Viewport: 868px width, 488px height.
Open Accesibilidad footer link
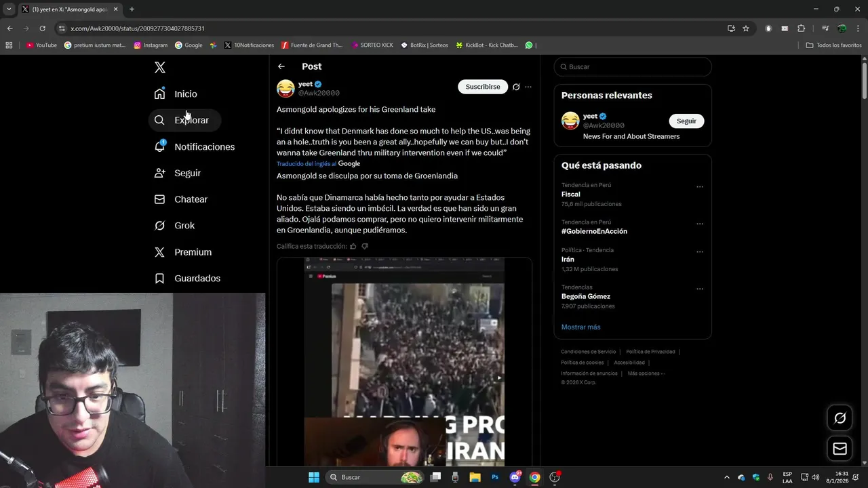pyautogui.click(x=629, y=363)
